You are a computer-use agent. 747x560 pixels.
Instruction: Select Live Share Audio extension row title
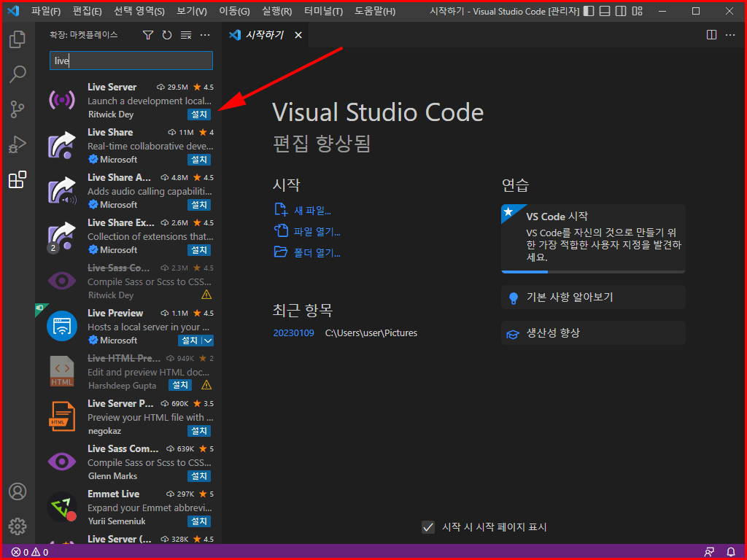coord(119,177)
